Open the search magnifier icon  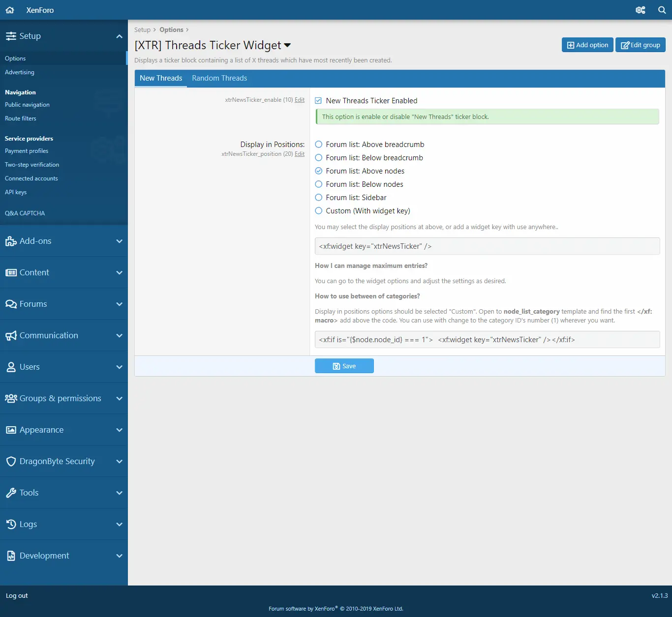click(662, 10)
